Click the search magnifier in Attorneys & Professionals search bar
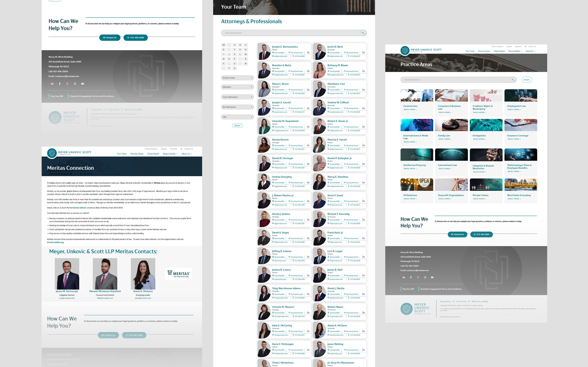 pos(362,33)
